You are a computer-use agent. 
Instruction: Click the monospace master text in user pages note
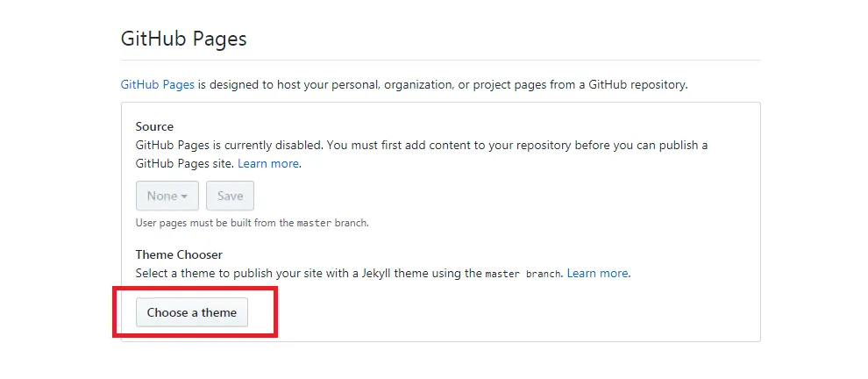pos(315,223)
